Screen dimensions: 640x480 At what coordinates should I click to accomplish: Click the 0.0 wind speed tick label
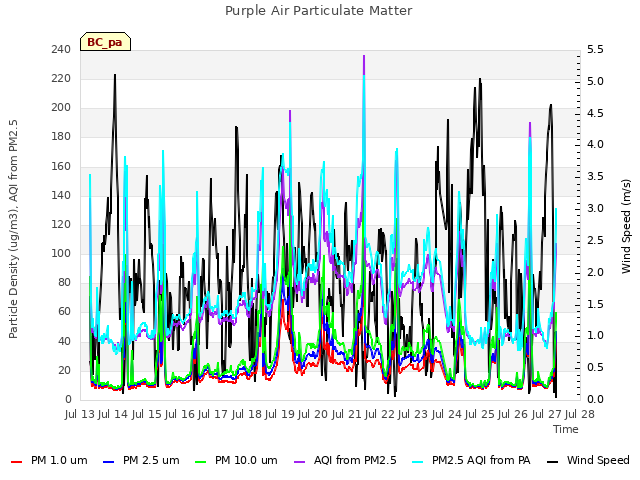(x=595, y=399)
